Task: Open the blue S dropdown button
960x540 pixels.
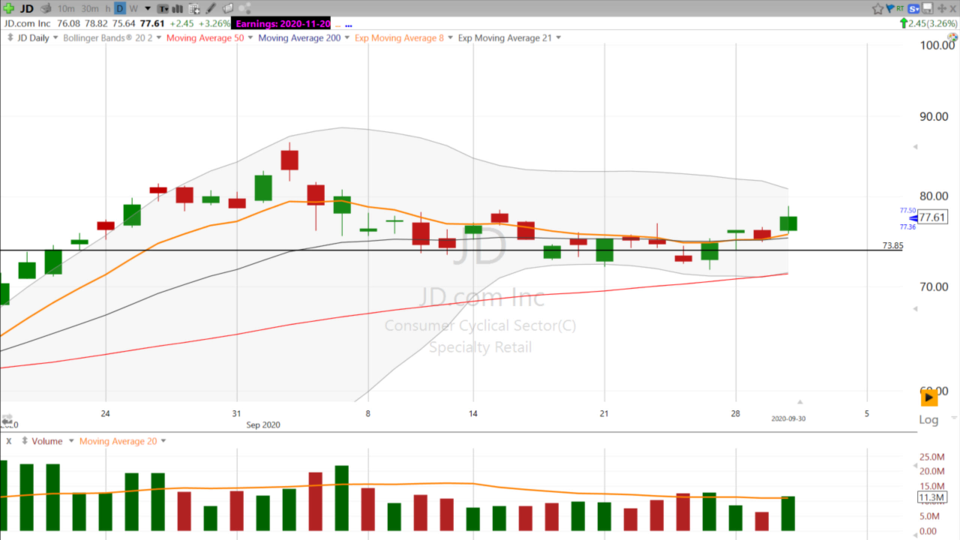Action: pyautogui.click(x=914, y=9)
